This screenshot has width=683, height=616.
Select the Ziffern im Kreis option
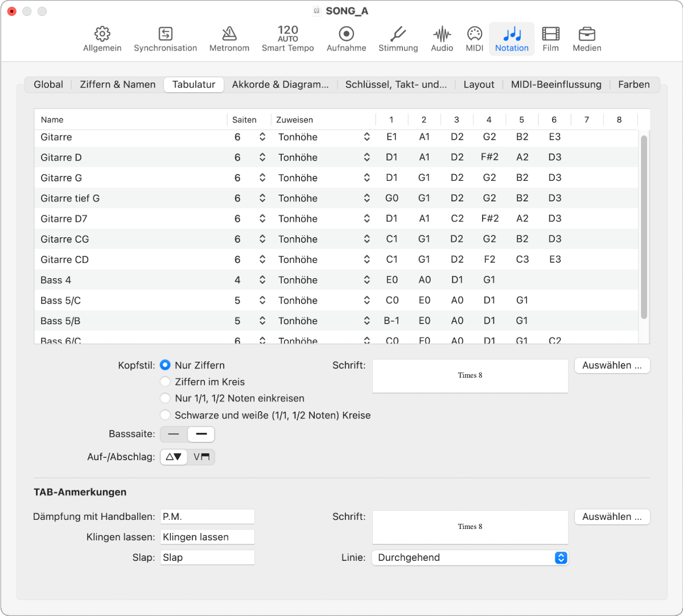pos(166,382)
